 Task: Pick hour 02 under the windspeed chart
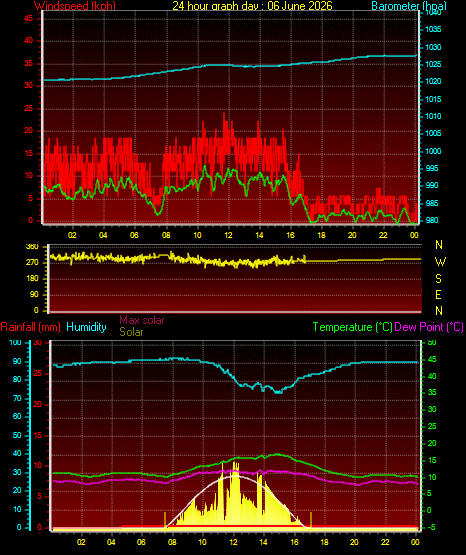(72, 235)
